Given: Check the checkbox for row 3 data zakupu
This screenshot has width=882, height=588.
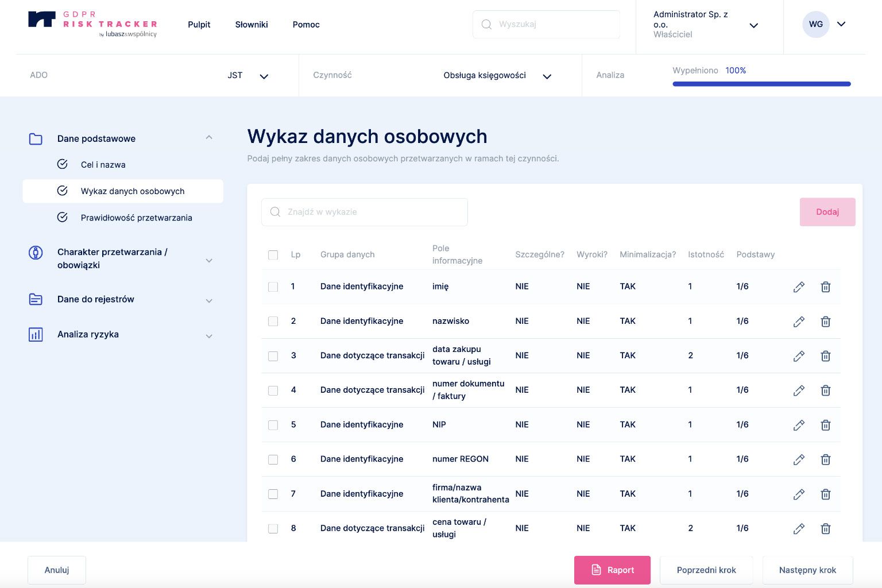Looking at the screenshot, I should [273, 356].
